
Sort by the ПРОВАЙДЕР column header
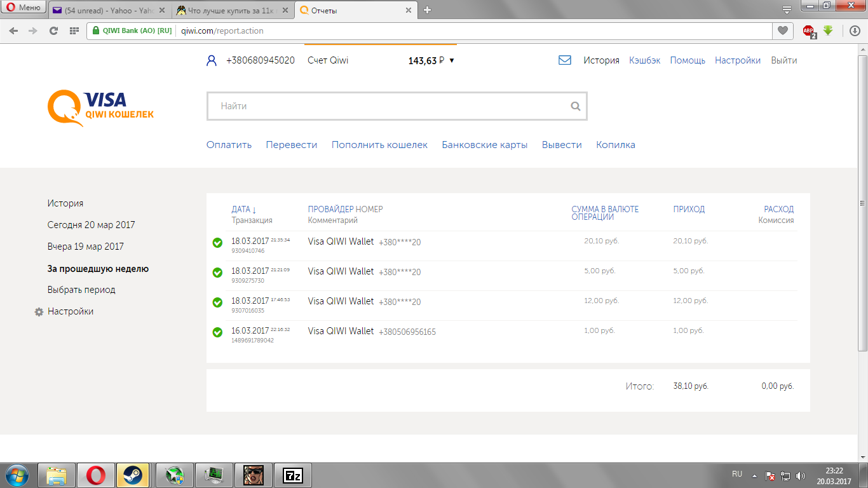click(x=330, y=209)
